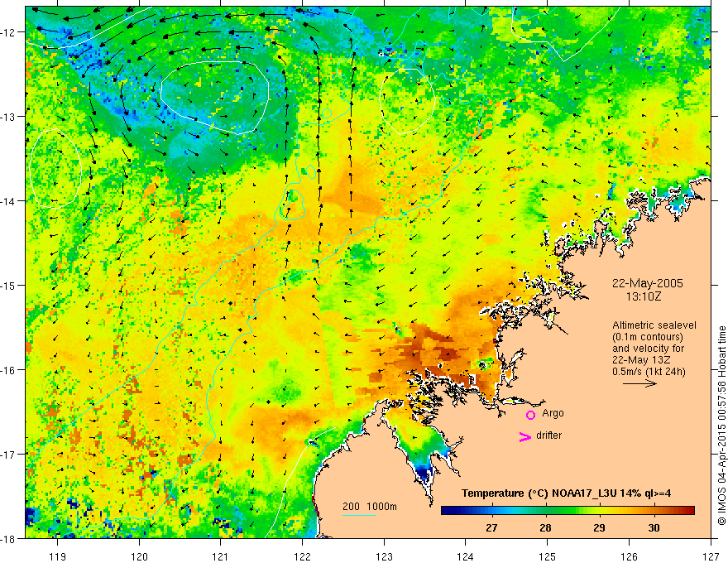Click the cyan 200 1000m depth contour line sample
Viewport: 728px width, 563px height.
pyautogui.click(x=359, y=515)
